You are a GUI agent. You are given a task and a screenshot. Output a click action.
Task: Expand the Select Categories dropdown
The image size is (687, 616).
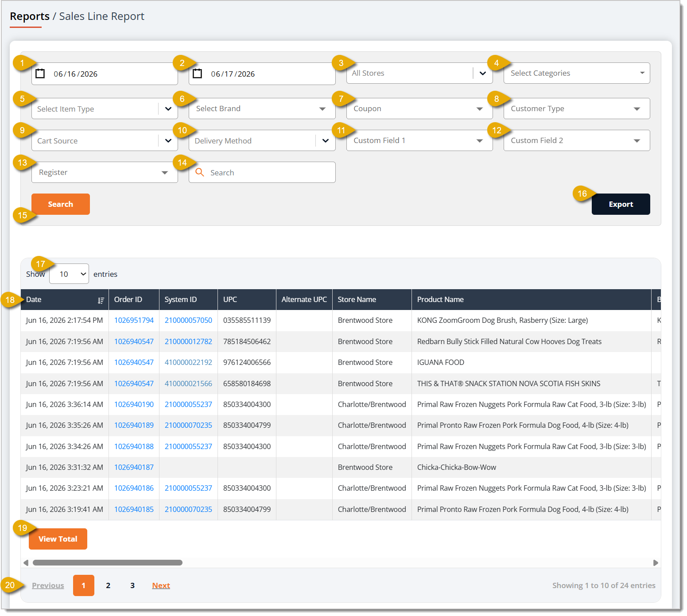point(576,73)
